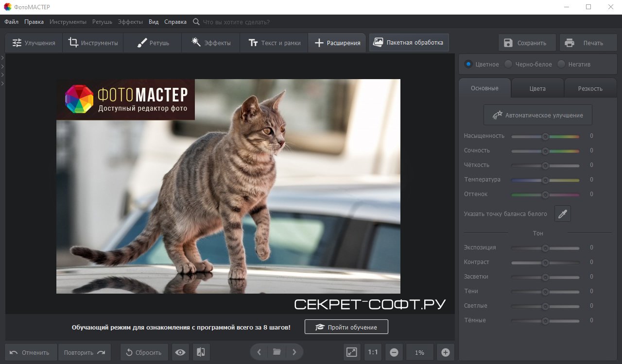
Task: Click the Оттенок slider handle
Action: click(x=545, y=195)
